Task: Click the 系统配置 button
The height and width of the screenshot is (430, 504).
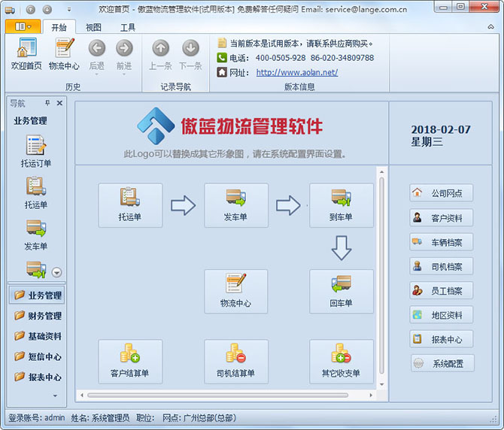Action: pos(442,363)
